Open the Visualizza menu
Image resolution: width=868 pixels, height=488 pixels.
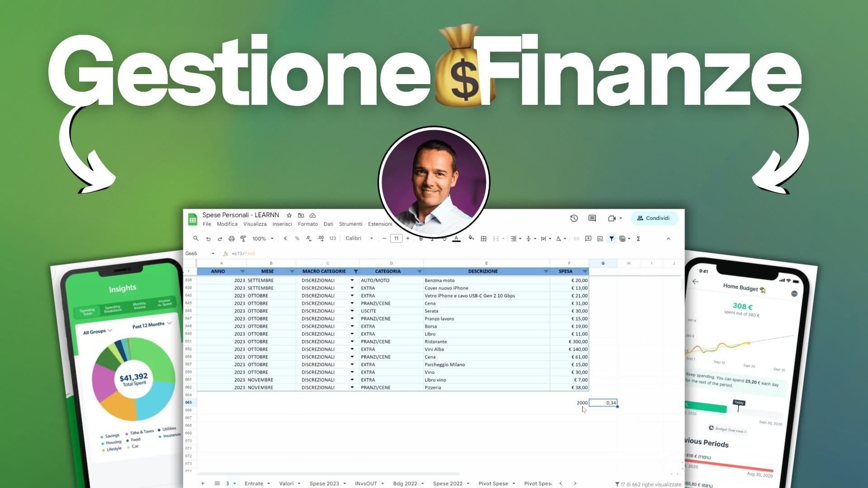(255, 224)
